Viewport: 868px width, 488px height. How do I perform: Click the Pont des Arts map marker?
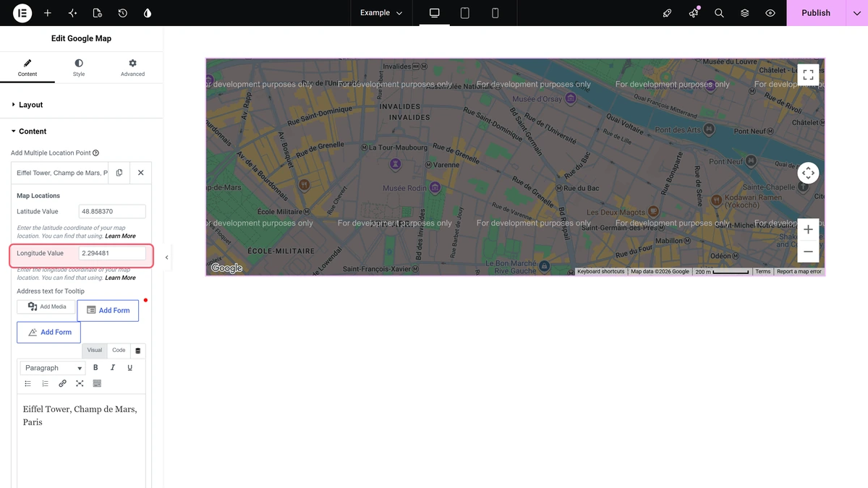710,129
